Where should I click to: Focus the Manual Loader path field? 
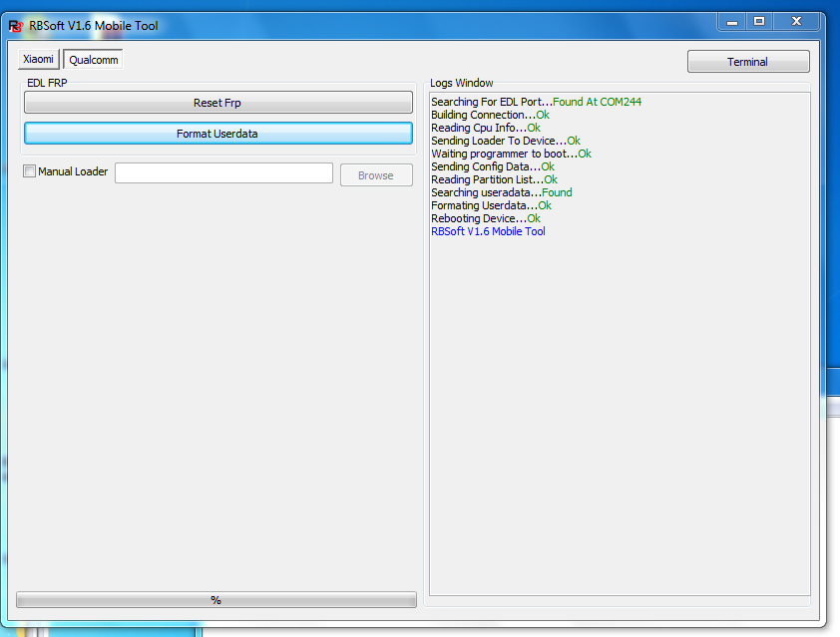click(x=223, y=172)
